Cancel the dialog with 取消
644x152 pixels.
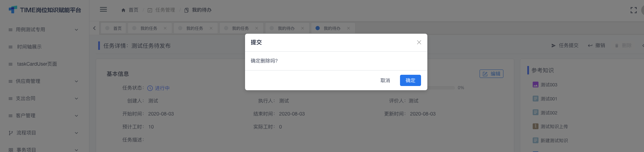pyautogui.click(x=385, y=80)
